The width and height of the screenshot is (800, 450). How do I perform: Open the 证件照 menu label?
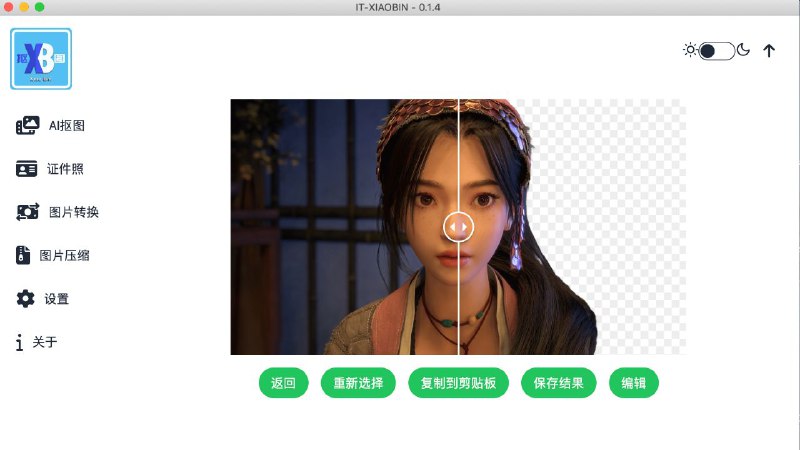coord(65,169)
